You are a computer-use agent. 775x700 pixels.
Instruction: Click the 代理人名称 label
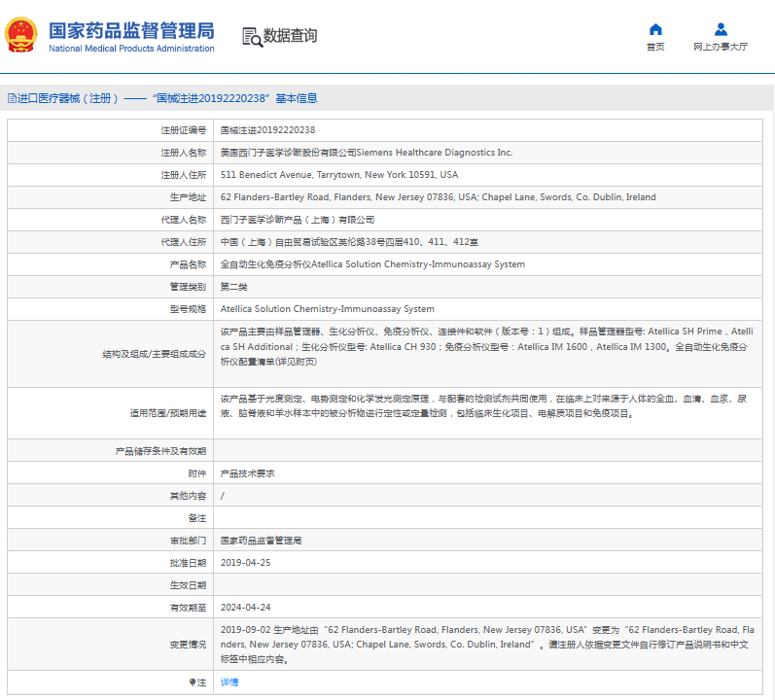[184, 220]
